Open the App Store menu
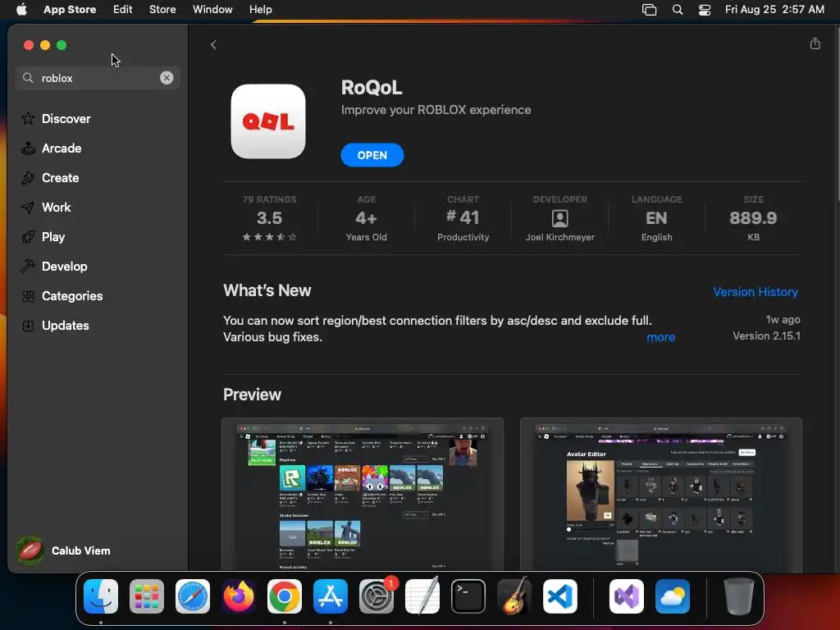The width and height of the screenshot is (840, 630). pyautogui.click(x=70, y=9)
